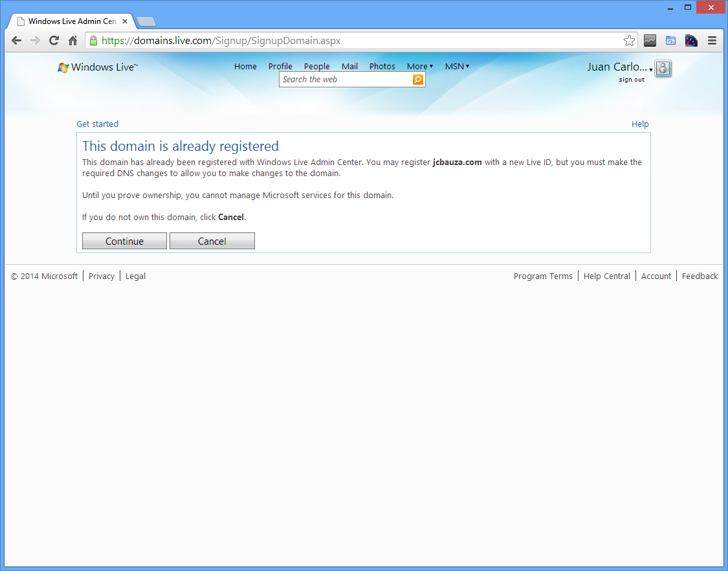This screenshot has height=571, width=728.
Task: Click the dark chart extension icon
Action: tap(650, 41)
